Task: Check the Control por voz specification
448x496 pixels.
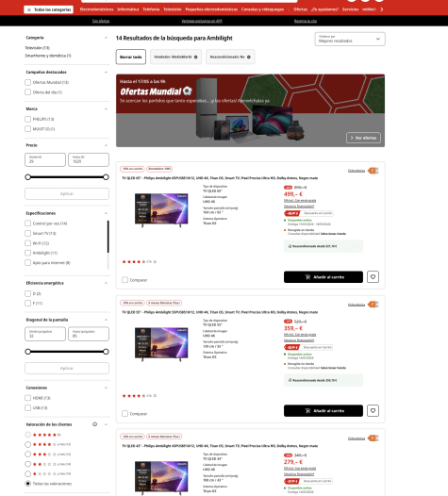Action: (28, 223)
